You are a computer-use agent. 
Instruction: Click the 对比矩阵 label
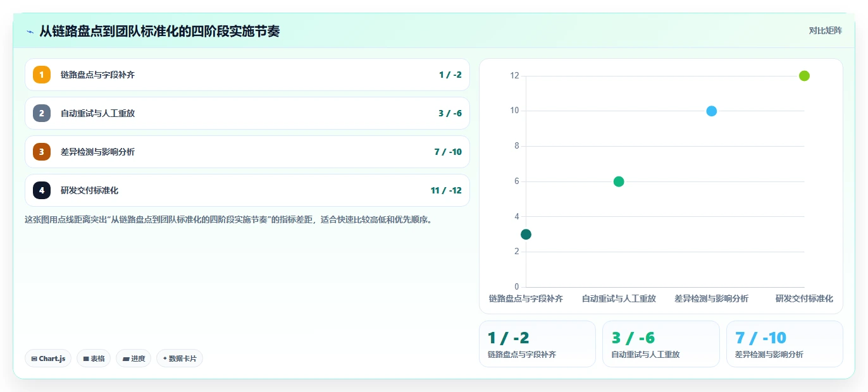(826, 30)
